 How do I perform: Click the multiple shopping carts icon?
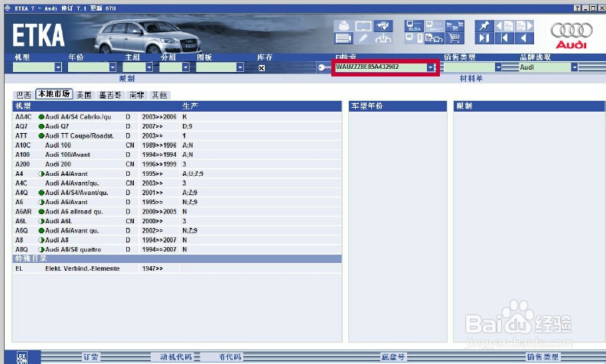click(x=454, y=26)
